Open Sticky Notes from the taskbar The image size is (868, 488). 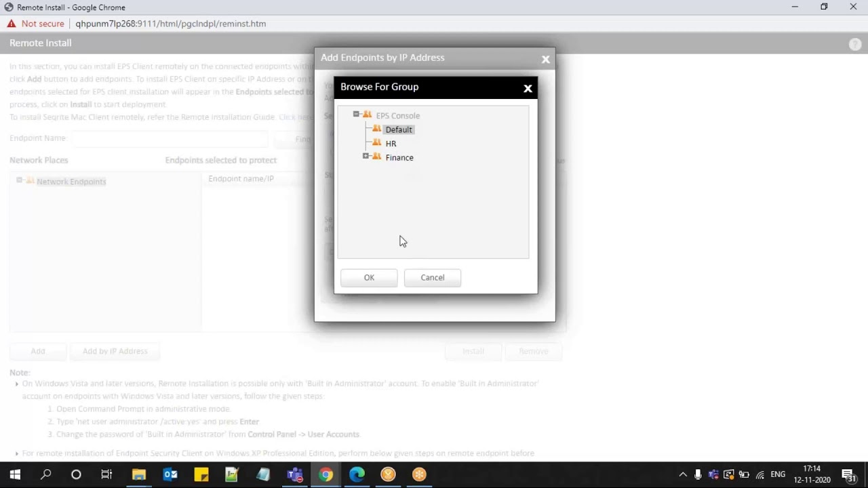click(x=201, y=474)
